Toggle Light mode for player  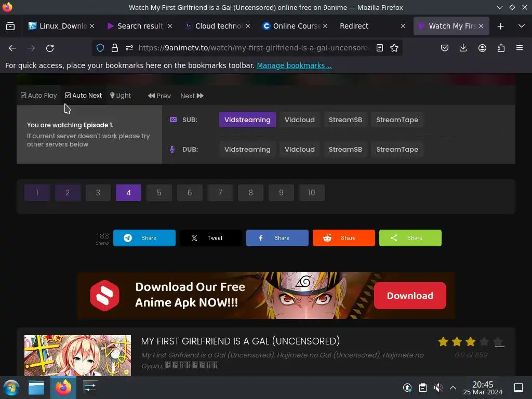121,96
